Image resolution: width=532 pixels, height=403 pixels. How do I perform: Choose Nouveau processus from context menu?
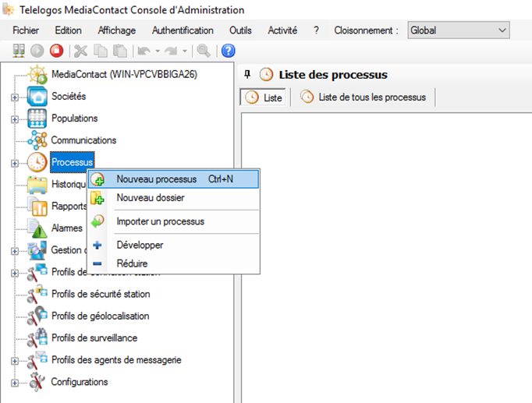tap(174, 179)
